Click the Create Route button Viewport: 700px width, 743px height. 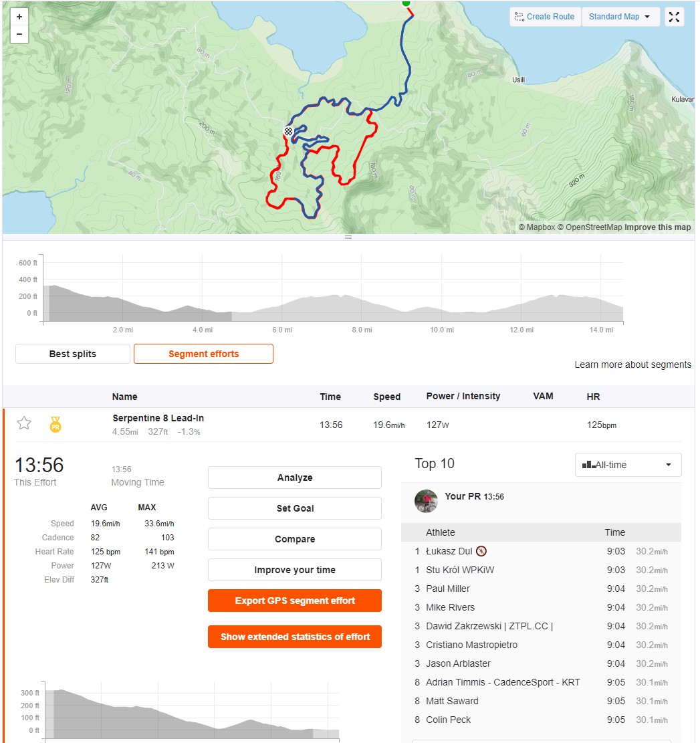click(545, 17)
